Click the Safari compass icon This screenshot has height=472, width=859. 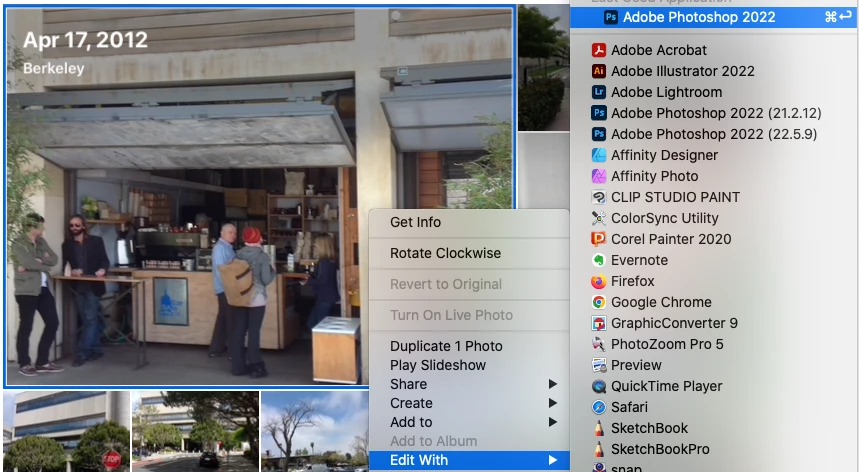pos(598,407)
